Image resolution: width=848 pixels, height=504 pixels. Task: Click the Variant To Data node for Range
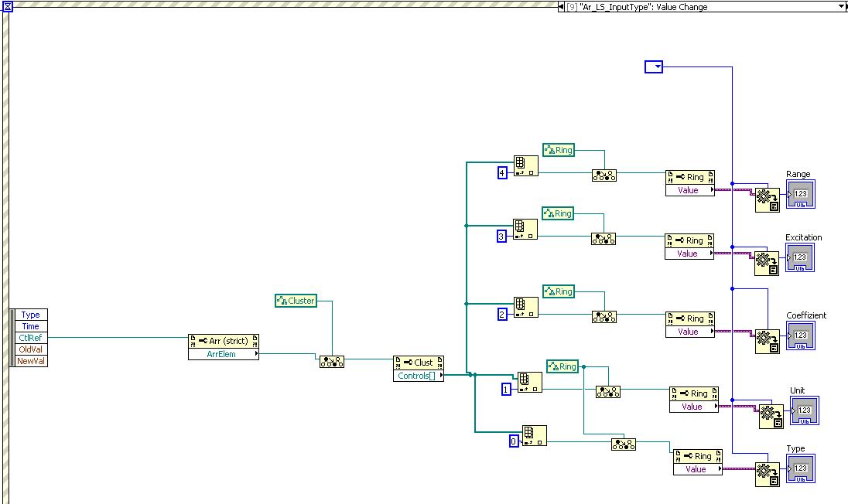(768, 200)
